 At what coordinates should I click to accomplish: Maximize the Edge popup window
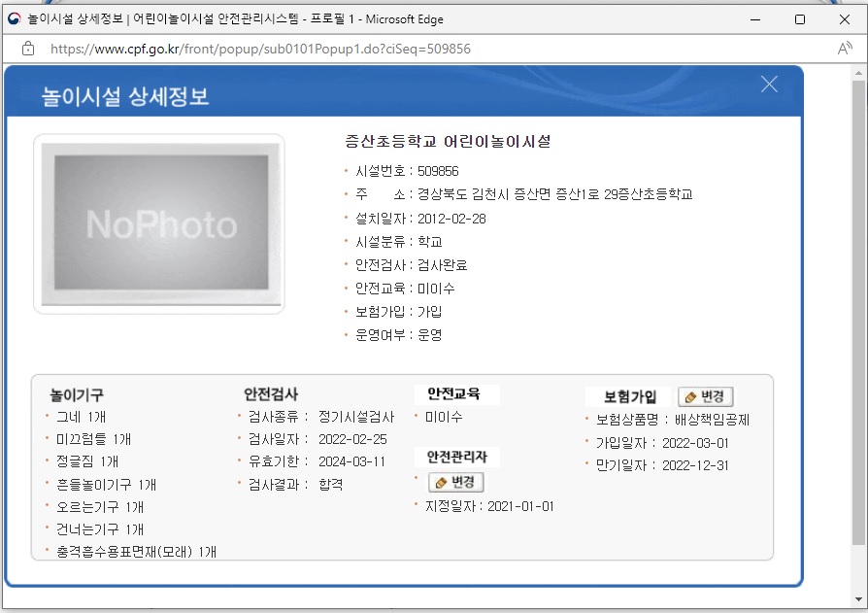pyautogui.click(x=799, y=18)
